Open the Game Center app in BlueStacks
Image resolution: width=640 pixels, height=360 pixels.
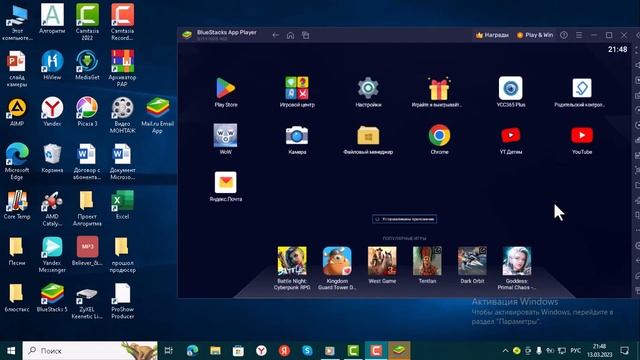pos(297,88)
